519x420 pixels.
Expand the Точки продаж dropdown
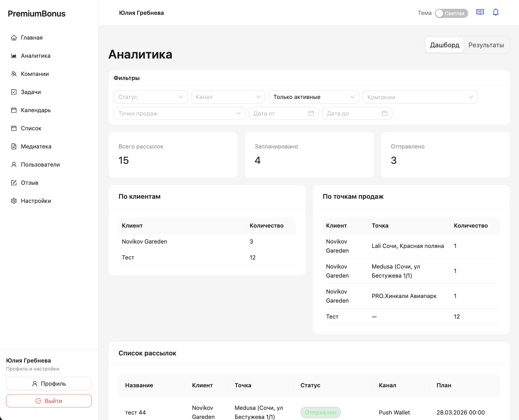coord(179,114)
